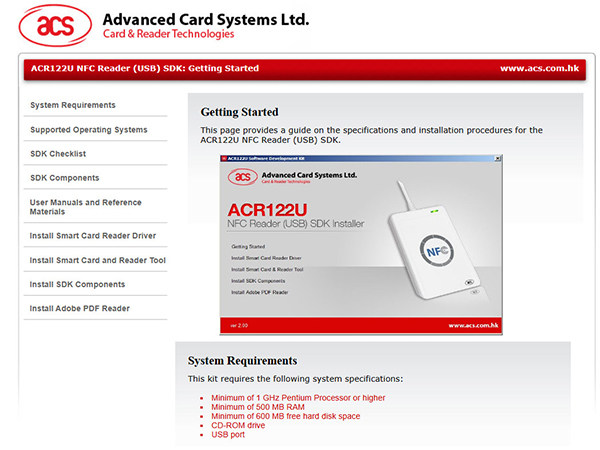Screen dimensions: 600x450
Task: Click Install Adobe PDF Reader in installer image
Action: click(259, 293)
